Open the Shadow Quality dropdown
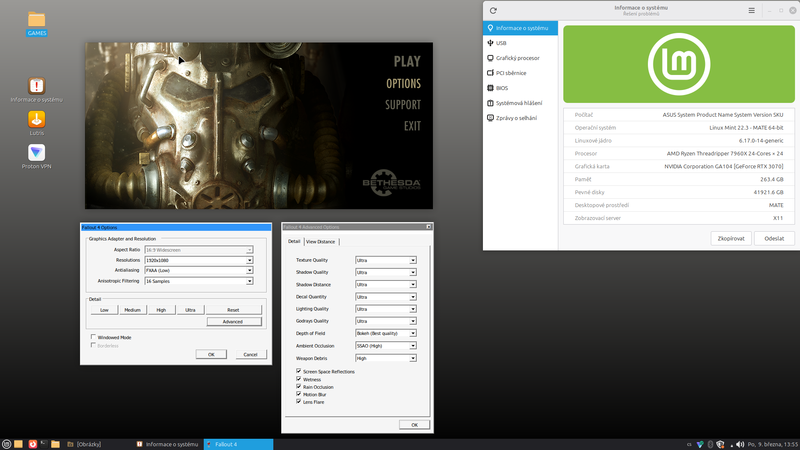 point(386,272)
